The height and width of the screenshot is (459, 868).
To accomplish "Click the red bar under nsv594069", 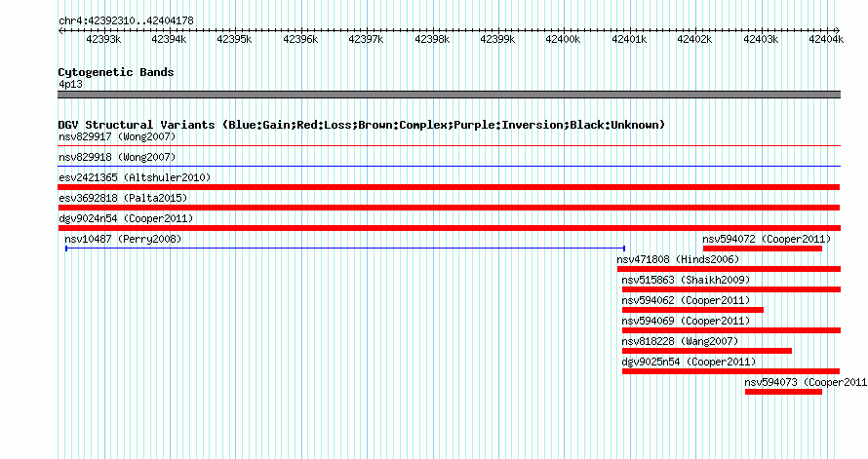I will click(731, 330).
